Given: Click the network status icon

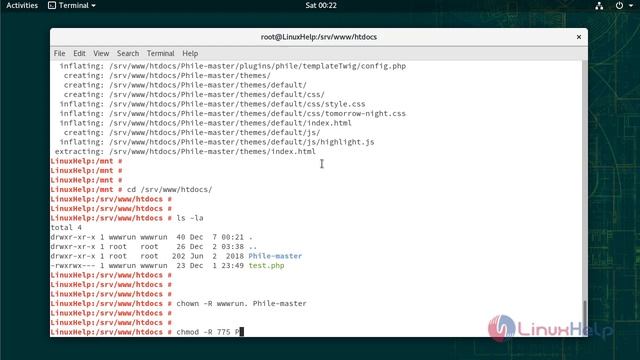Looking at the screenshot, I should click(599, 6).
